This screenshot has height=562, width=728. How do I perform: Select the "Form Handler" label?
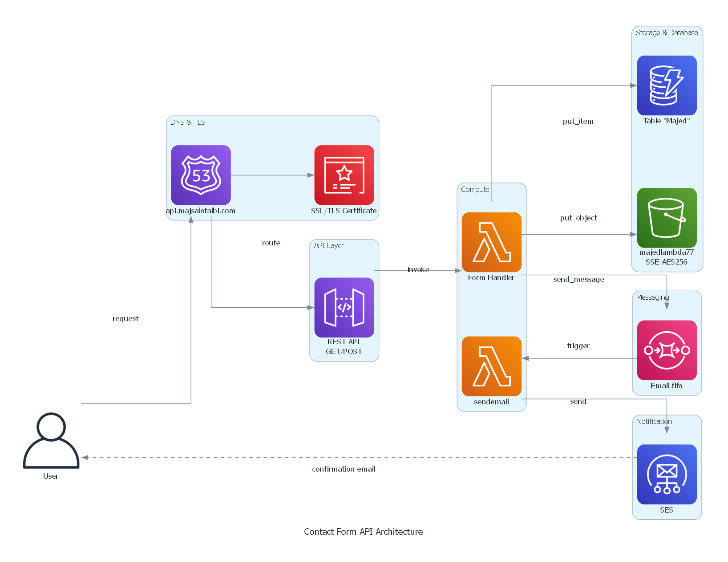(x=491, y=277)
